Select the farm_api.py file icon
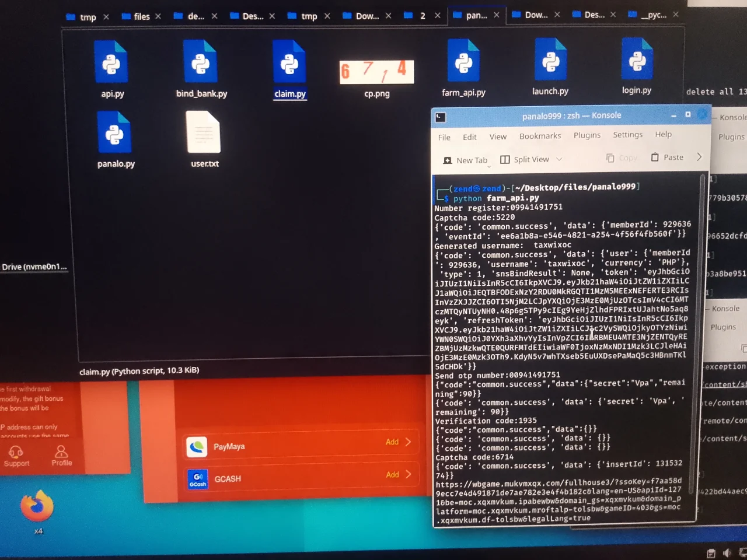The height and width of the screenshot is (560, 747). pyautogui.click(x=463, y=60)
